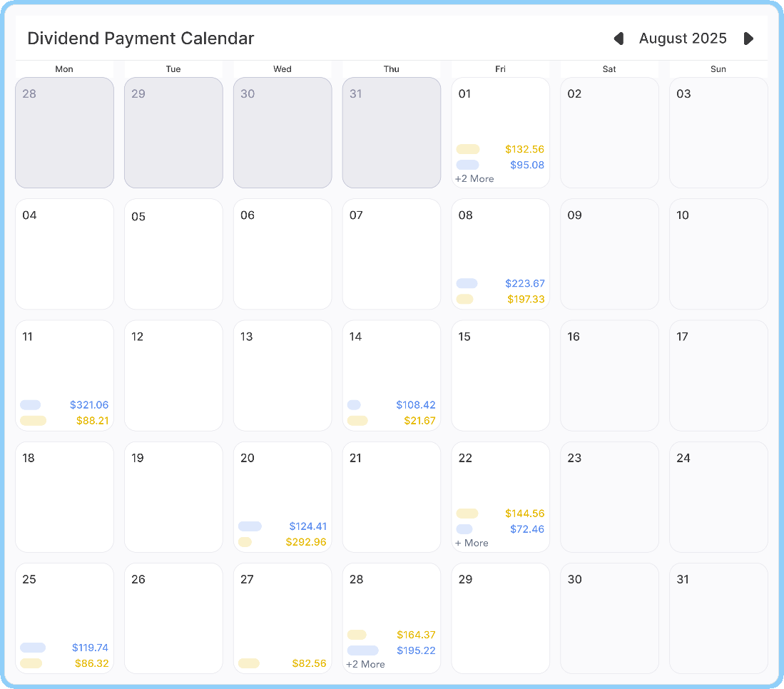This screenshot has height=689, width=784.
Task: Select the $108.42 dividend on August 14
Action: [415, 405]
